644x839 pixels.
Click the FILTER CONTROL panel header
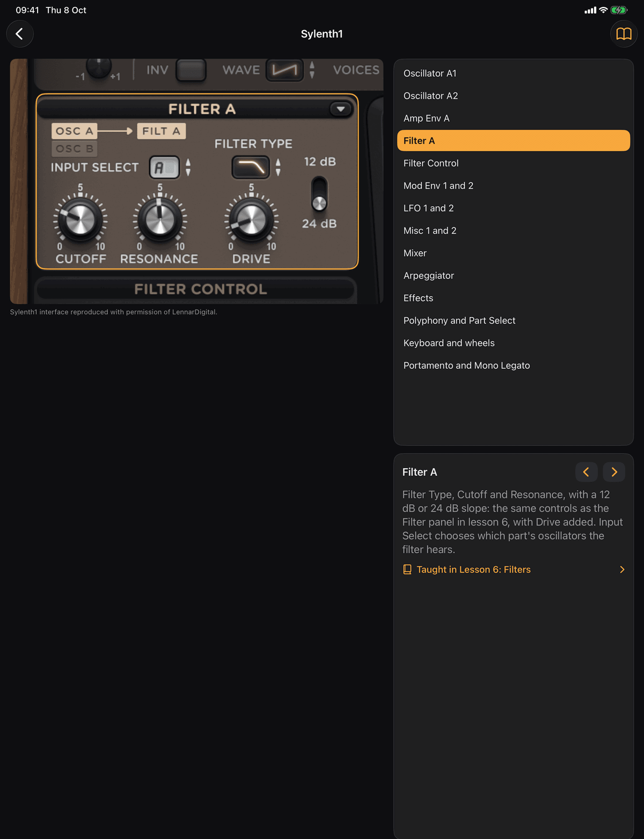pos(196,289)
